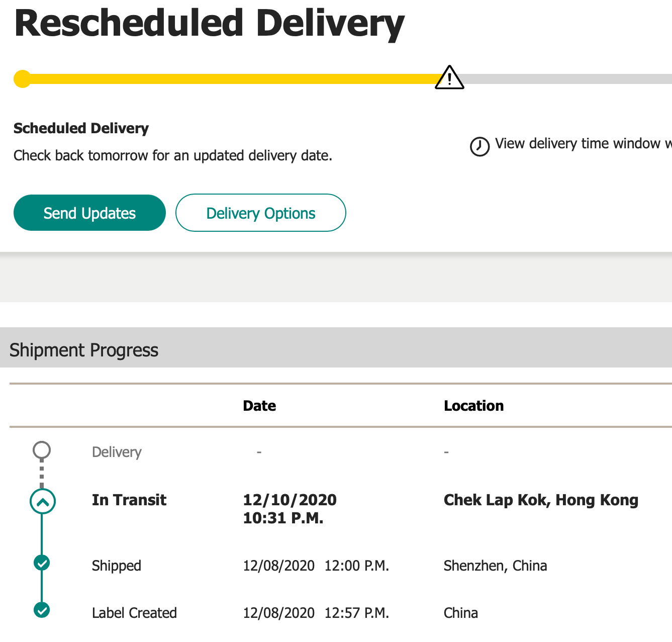Screen dimensions: 672x642
Task: Click the clock icon beside delivery time window
Action: 479,146
